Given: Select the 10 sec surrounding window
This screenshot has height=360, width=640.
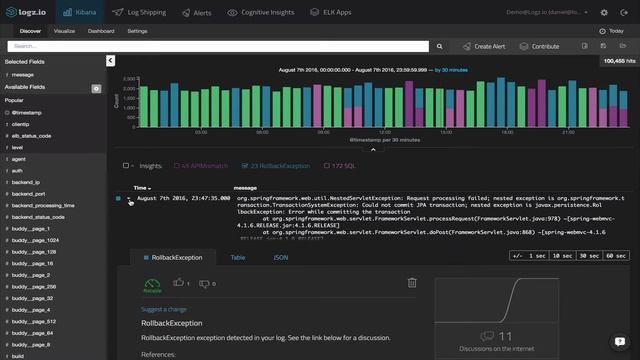Looking at the screenshot, I should coord(562,256).
